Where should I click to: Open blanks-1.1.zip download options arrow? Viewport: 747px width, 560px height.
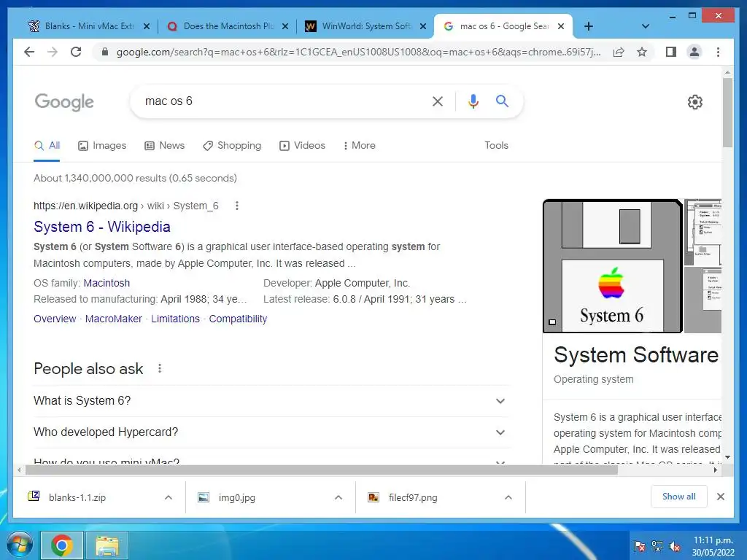(x=169, y=497)
